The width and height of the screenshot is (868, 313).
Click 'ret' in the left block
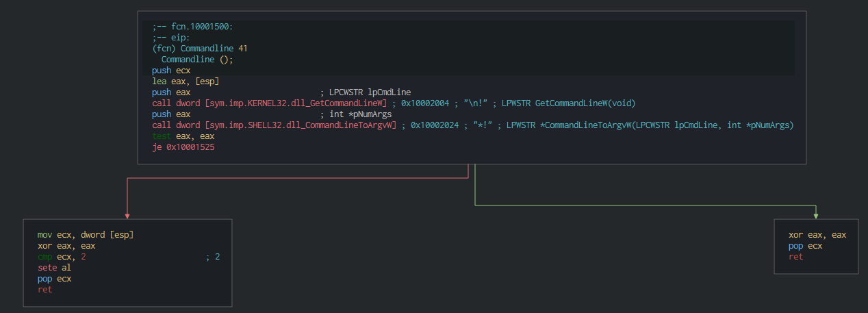[x=44, y=289]
